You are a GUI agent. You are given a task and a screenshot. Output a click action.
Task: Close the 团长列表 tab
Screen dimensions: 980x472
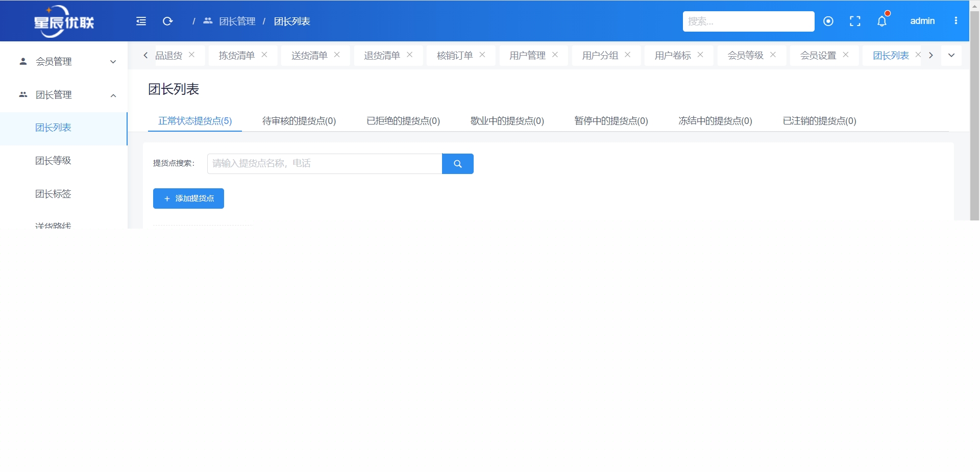tap(918, 55)
